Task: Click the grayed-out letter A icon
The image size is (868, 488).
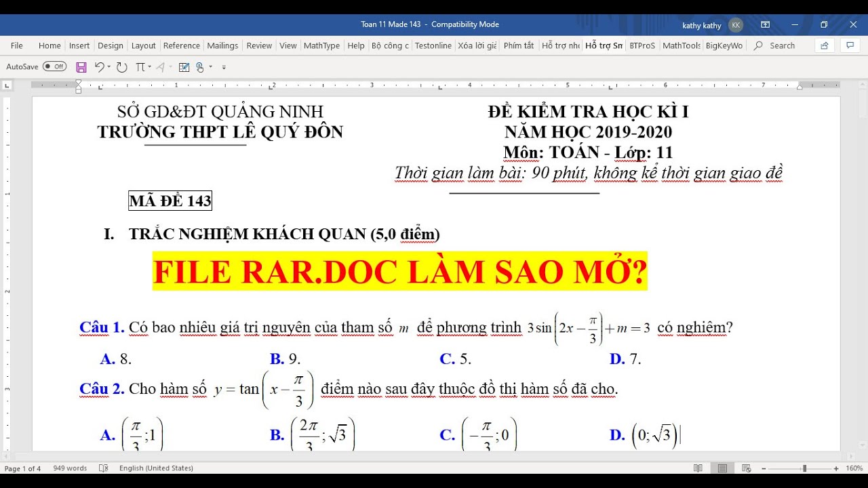Action: pos(160,67)
